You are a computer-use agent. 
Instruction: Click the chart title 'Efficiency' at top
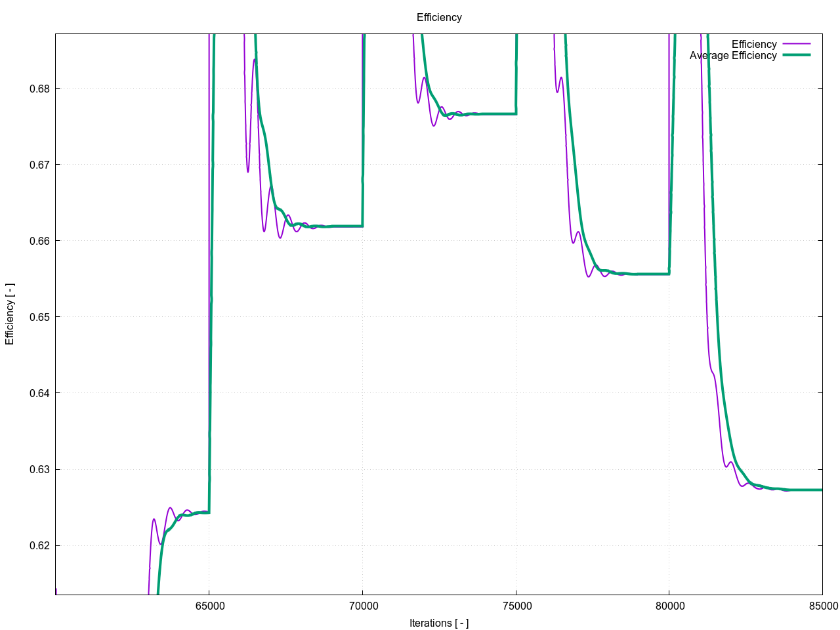439,18
